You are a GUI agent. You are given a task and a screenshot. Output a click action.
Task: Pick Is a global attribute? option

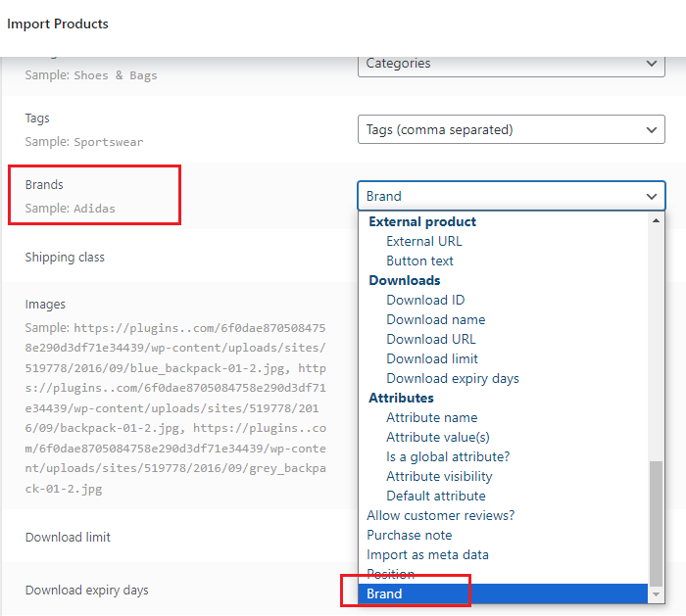[448, 456]
